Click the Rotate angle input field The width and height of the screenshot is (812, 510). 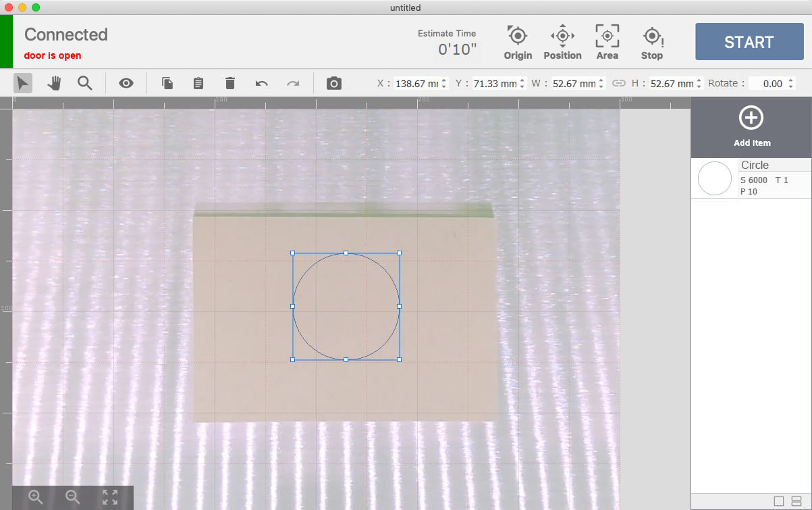767,84
